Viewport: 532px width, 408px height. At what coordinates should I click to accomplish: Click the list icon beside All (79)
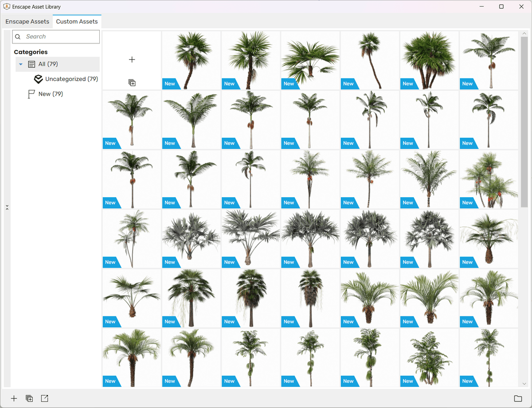(31, 64)
